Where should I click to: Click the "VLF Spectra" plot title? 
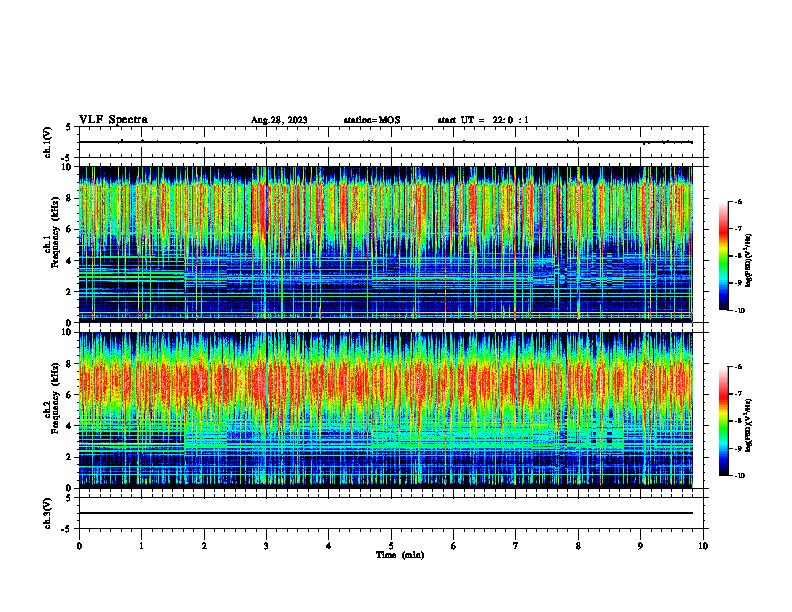(x=113, y=120)
